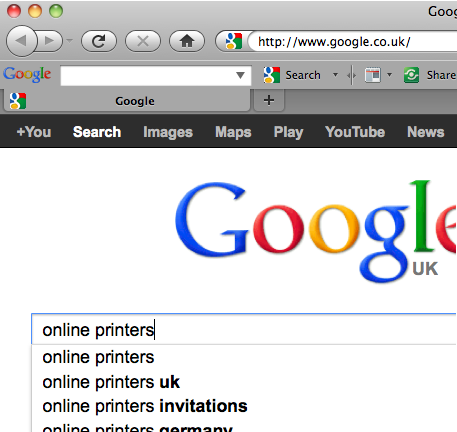457x432 pixels.
Task: Open the Google Toolbar search box dropdown
Action: pyautogui.click(x=240, y=75)
